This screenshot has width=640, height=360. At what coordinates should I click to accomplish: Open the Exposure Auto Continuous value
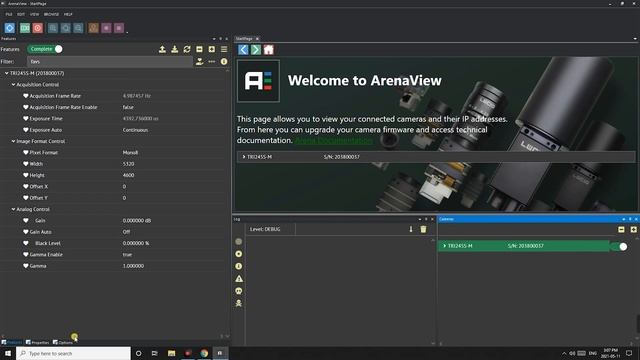pyautogui.click(x=136, y=130)
